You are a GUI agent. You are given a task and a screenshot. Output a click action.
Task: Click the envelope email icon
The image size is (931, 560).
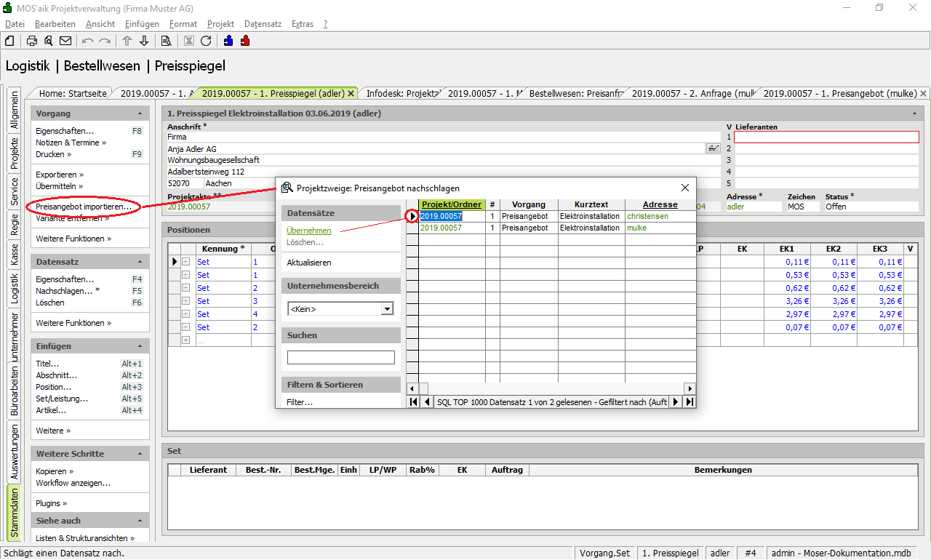(65, 41)
